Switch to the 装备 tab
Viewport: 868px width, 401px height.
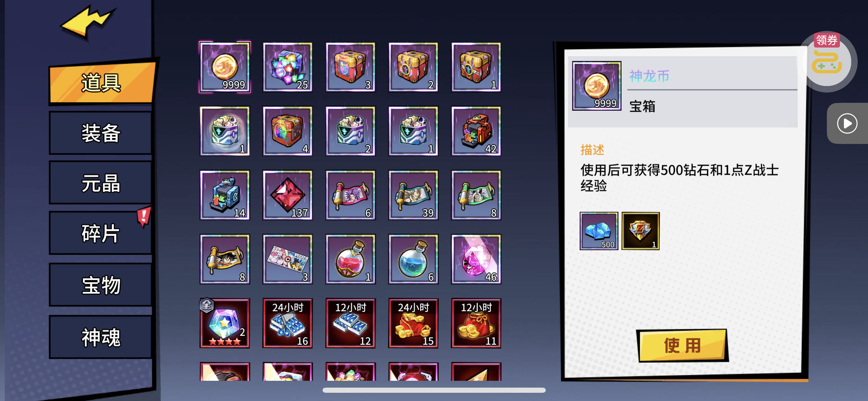[x=101, y=133]
